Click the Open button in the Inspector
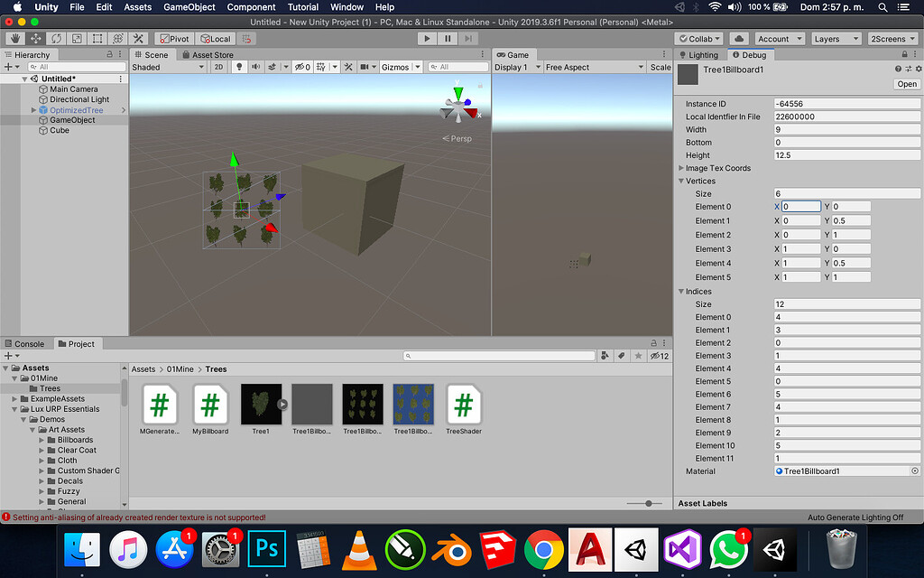Viewport: 924px width, 578px height. coord(905,83)
